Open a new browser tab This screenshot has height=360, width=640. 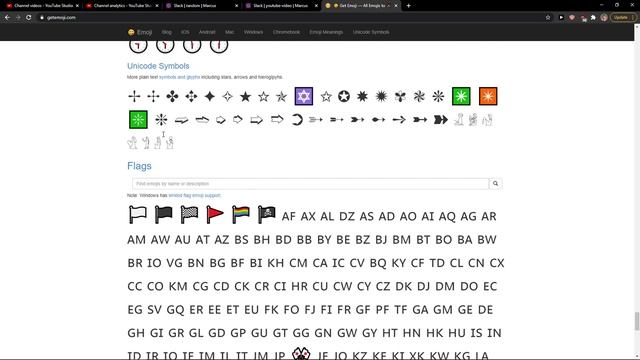pos(409,6)
